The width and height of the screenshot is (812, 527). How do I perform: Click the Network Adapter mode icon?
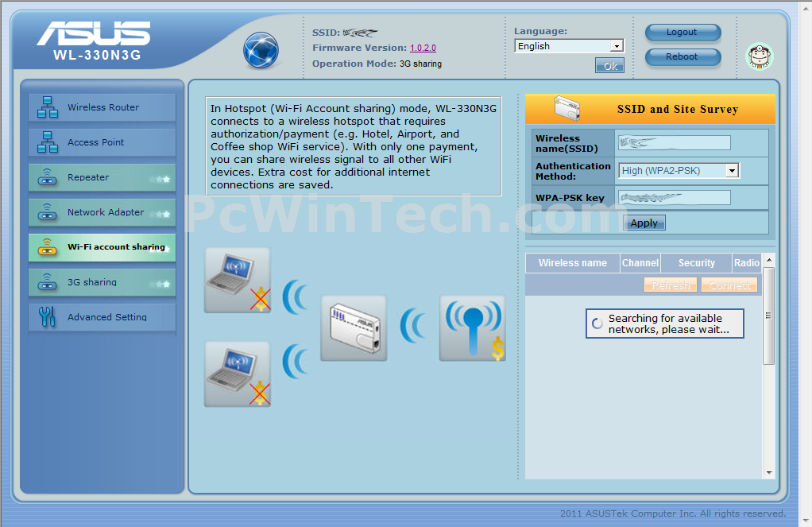pyautogui.click(x=47, y=212)
